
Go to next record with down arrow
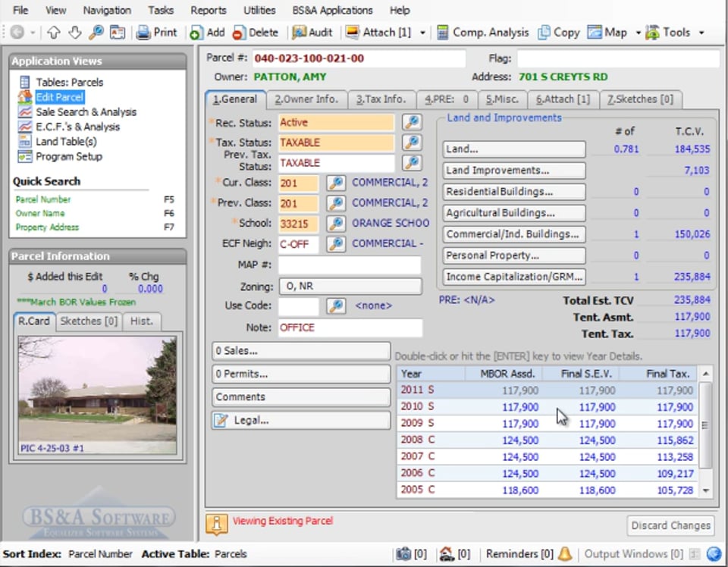75,33
